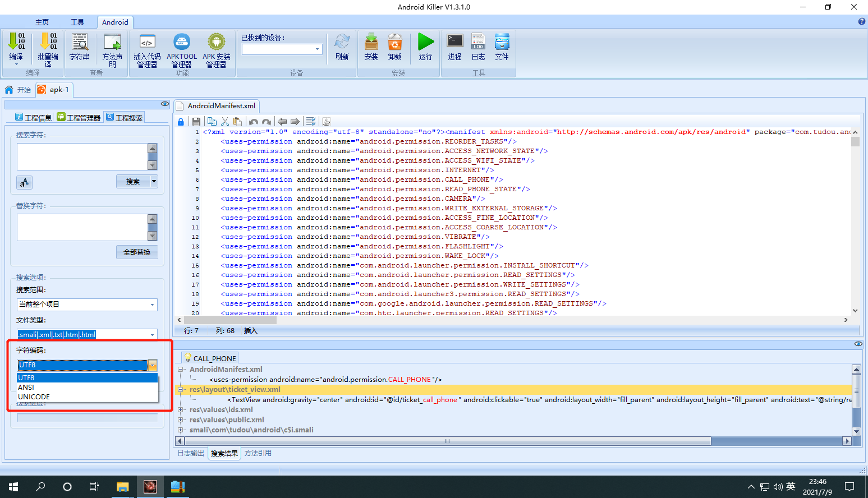
Task: Switch to the 工程管理器 tab
Action: click(79, 117)
